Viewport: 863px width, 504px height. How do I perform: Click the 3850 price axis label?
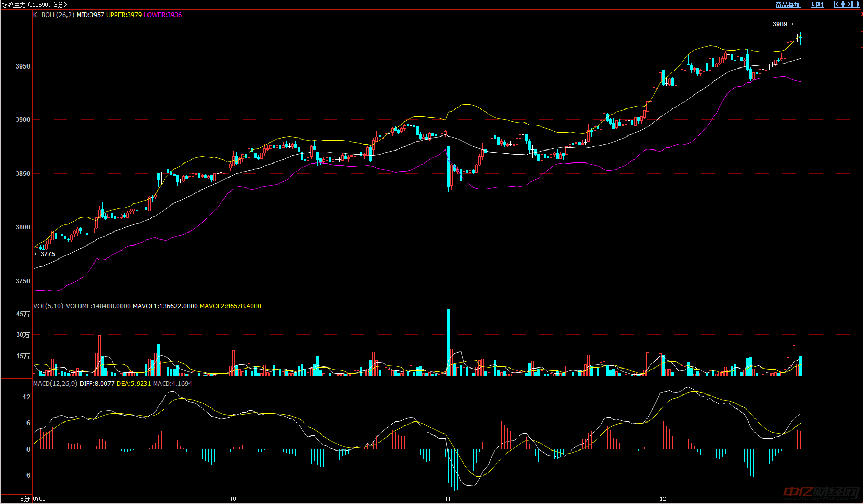point(23,174)
